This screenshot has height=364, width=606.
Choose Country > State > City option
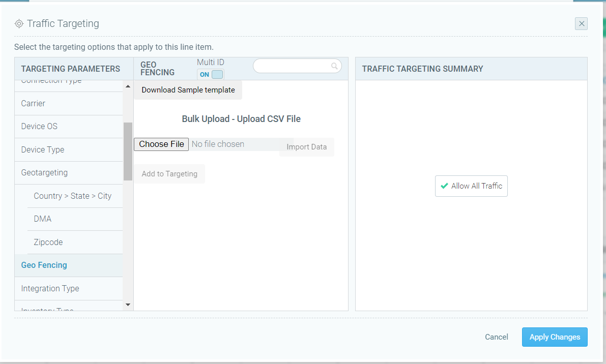coord(75,196)
